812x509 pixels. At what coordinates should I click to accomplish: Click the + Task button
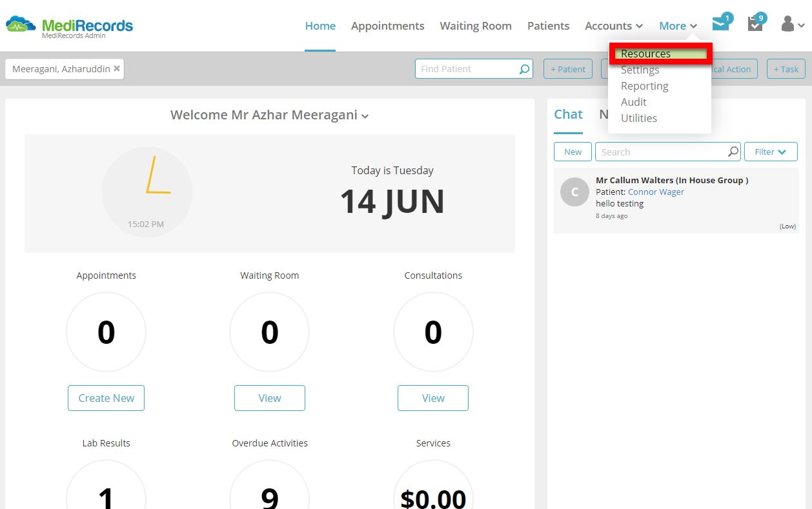(x=786, y=69)
